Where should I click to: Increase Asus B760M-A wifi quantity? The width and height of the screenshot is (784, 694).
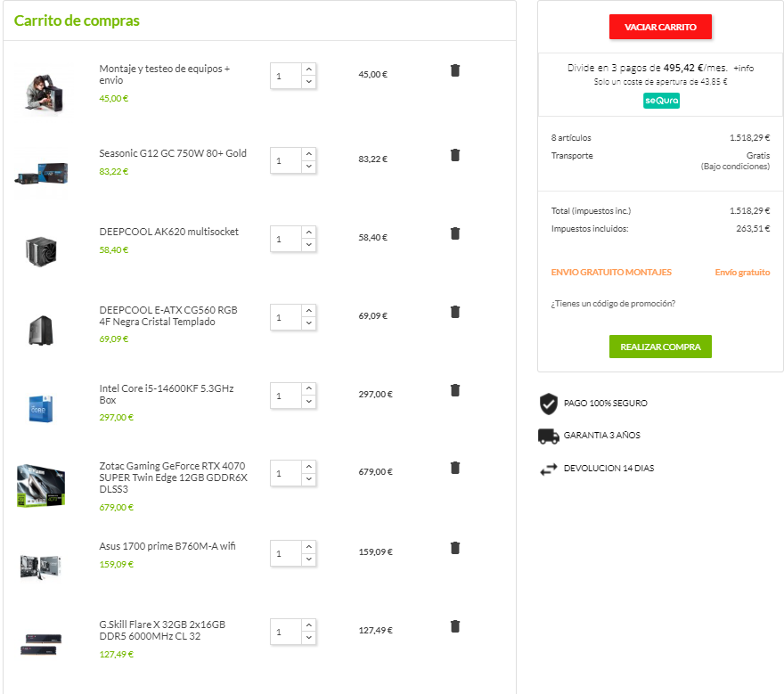coord(309,547)
